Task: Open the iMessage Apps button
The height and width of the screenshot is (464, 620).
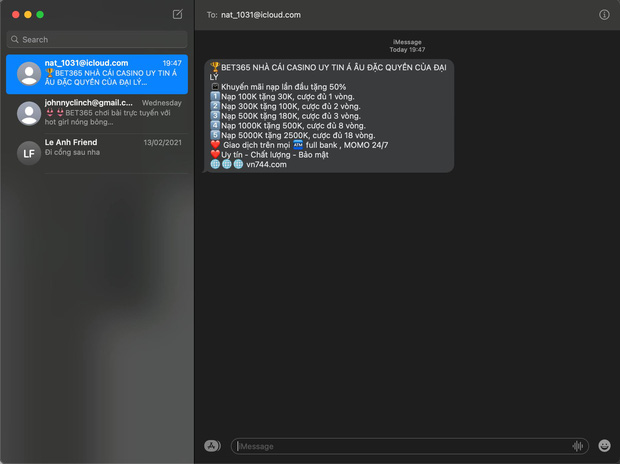Action: click(x=212, y=446)
